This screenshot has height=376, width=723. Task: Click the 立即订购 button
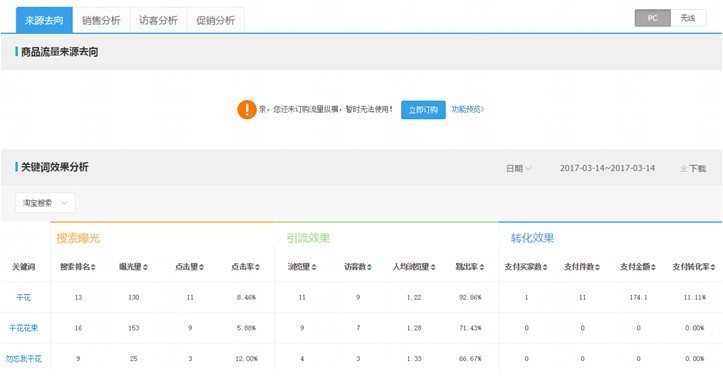click(423, 110)
